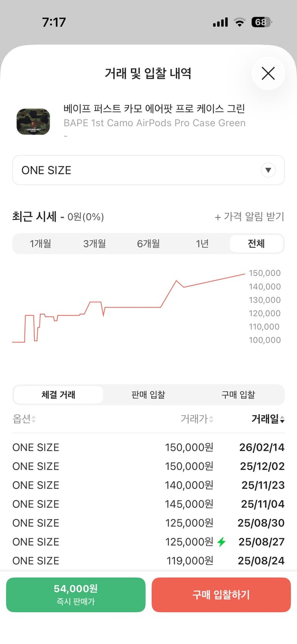The width and height of the screenshot is (297, 644).
Task: Tap the battery indicator showing 68
Action: tap(262, 22)
